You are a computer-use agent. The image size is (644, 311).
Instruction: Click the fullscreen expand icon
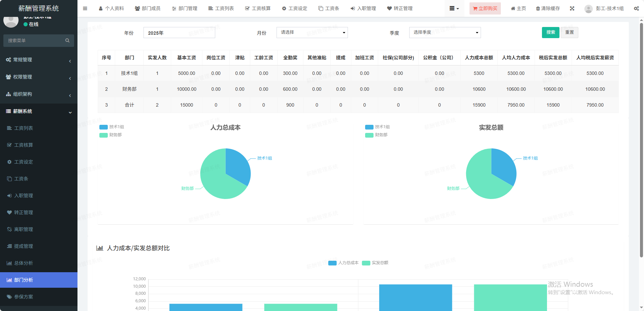572,8
